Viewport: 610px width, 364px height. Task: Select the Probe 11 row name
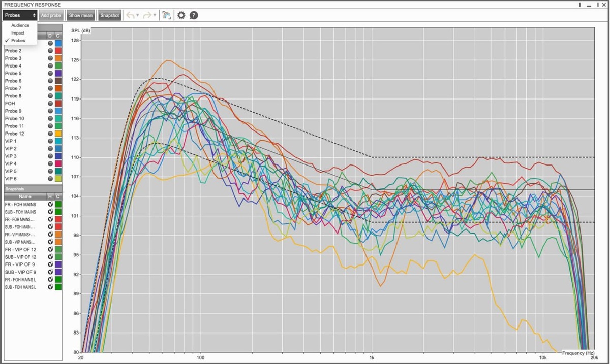tap(14, 126)
